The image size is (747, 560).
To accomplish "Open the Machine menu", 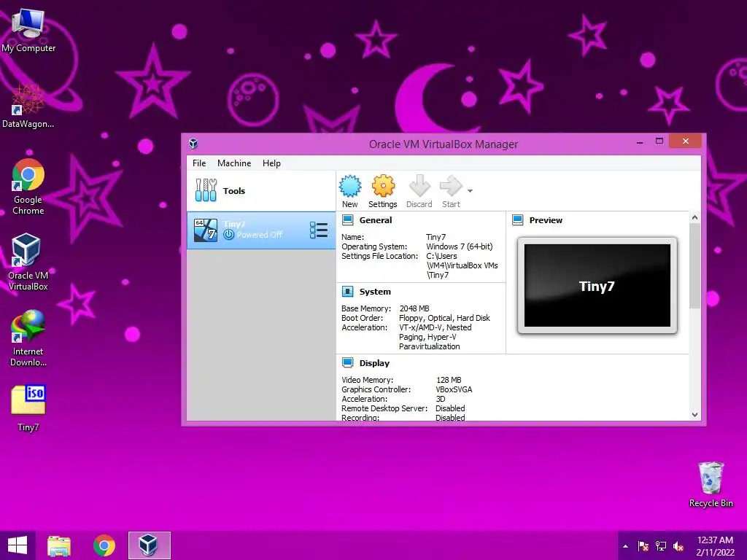I will click(x=234, y=163).
